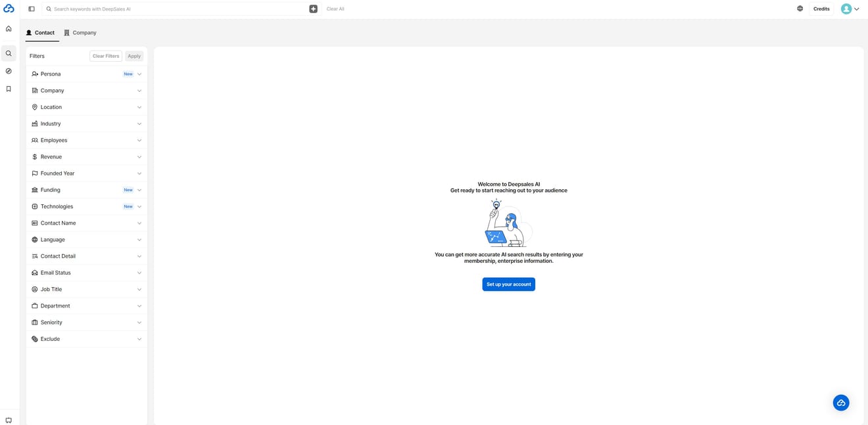Screen dimensions: 868x425
Task: Open the bookmark saved icon
Action: [x=9, y=89]
